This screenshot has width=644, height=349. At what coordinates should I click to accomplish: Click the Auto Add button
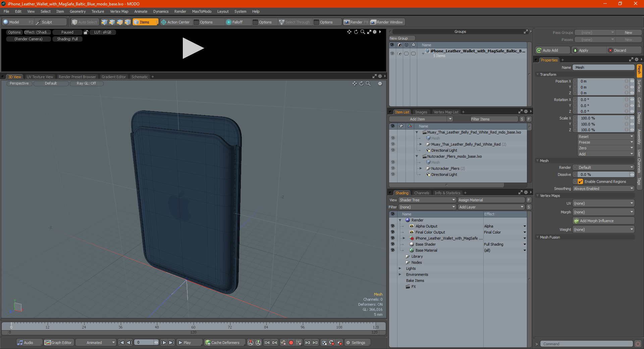553,50
